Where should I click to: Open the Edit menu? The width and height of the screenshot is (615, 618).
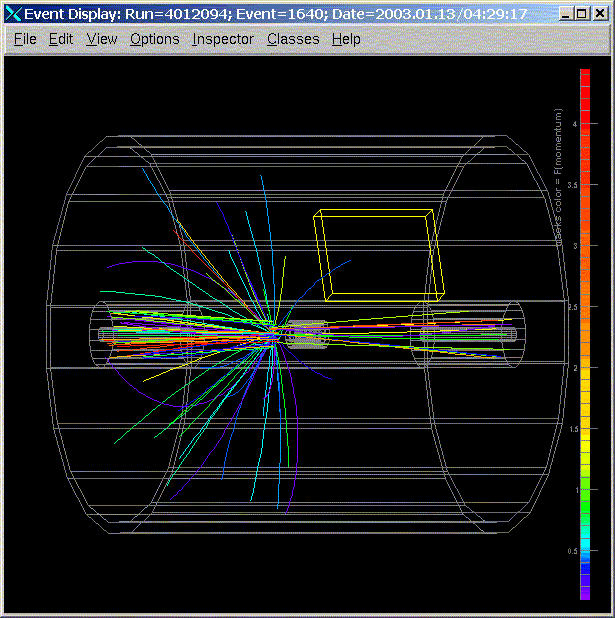coord(61,39)
